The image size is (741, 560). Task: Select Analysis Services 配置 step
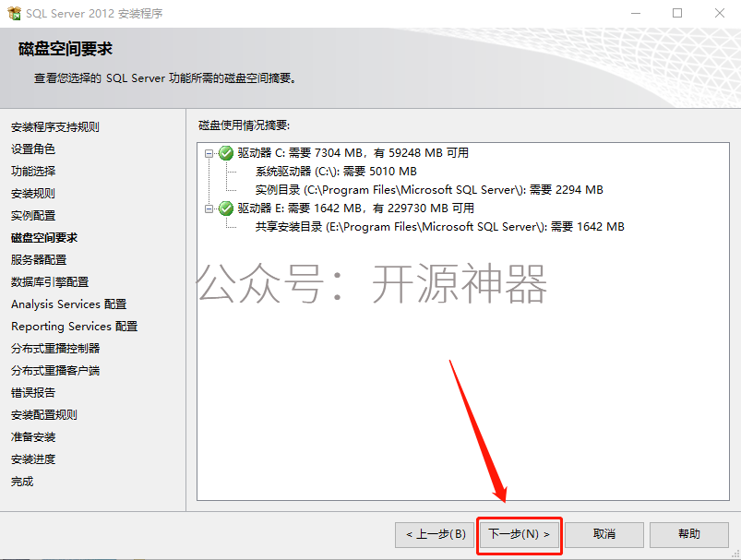[x=69, y=304]
